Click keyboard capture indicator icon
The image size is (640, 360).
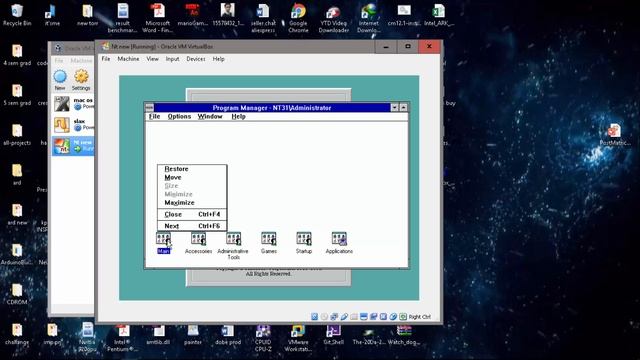[x=403, y=317]
